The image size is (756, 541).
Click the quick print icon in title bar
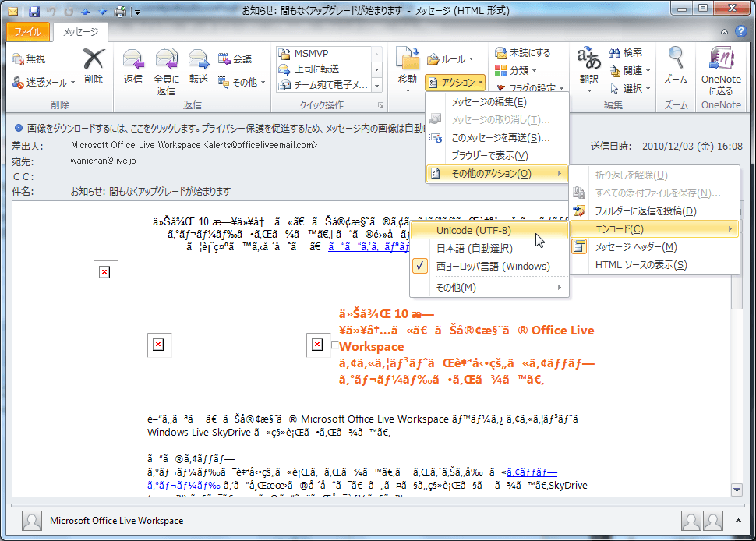coord(119,11)
